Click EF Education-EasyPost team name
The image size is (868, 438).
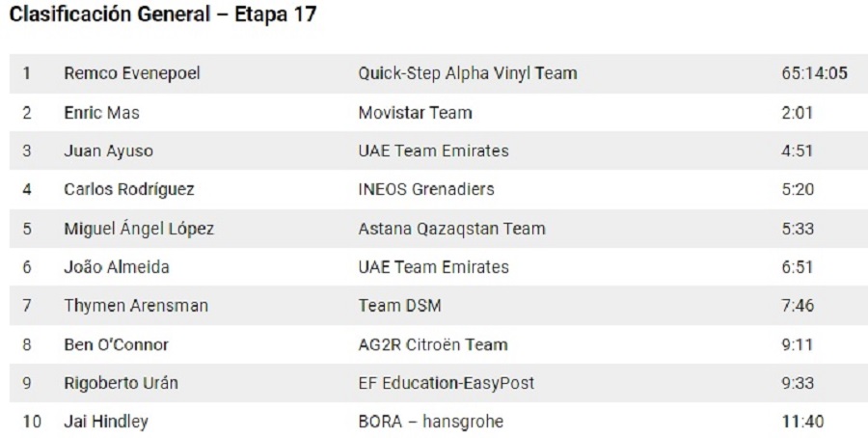[x=446, y=383]
